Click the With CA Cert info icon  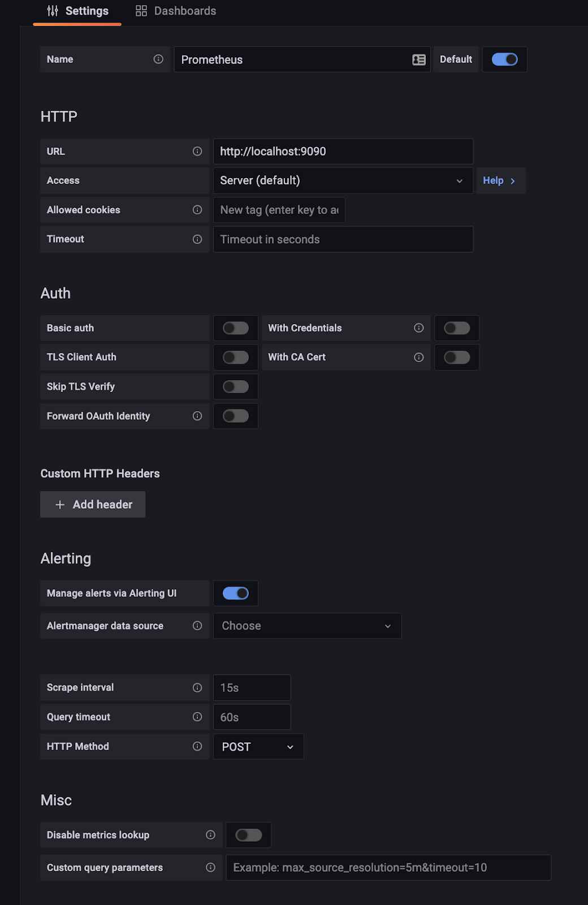pyautogui.click(x=419, y=357)
